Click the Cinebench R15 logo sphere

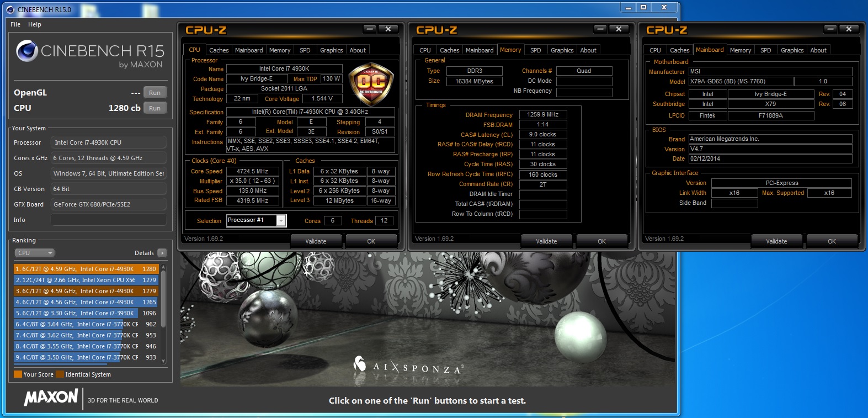(x=26, y=51)
